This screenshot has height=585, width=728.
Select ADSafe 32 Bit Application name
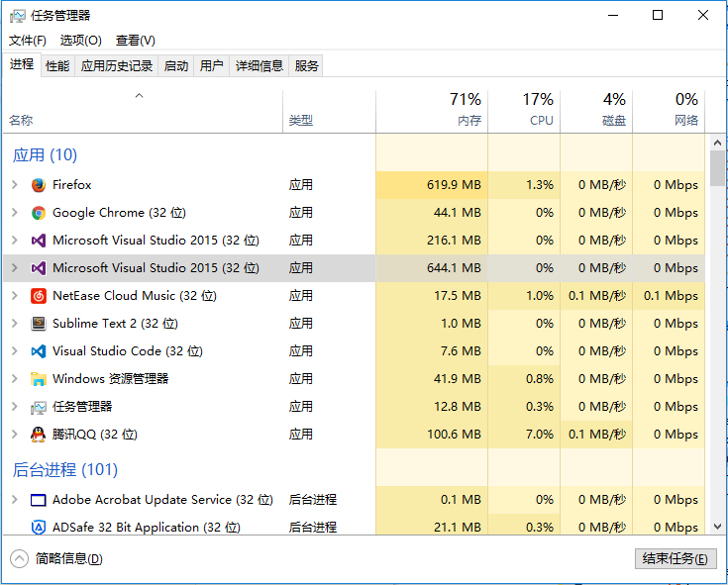coord(147,527)
